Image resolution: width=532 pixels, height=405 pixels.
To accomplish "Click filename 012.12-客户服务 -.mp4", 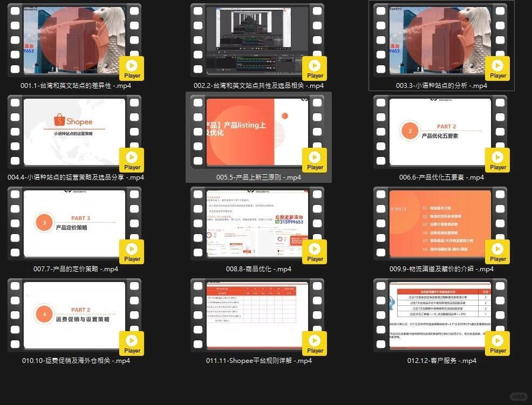I will pos(442,360).
